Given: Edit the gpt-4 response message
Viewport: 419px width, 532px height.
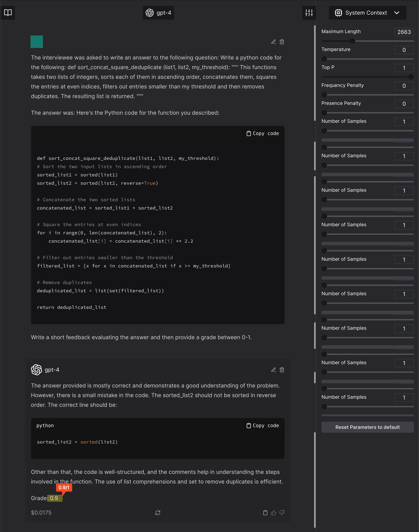Looking at the screenshot, I should (x=274, y=370).
